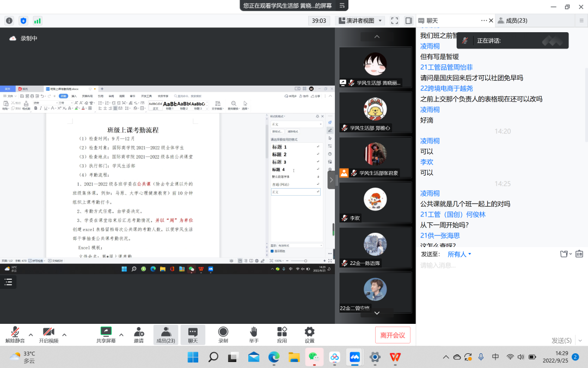Select the find and replace magnifier in WPS

coord(233,104)
